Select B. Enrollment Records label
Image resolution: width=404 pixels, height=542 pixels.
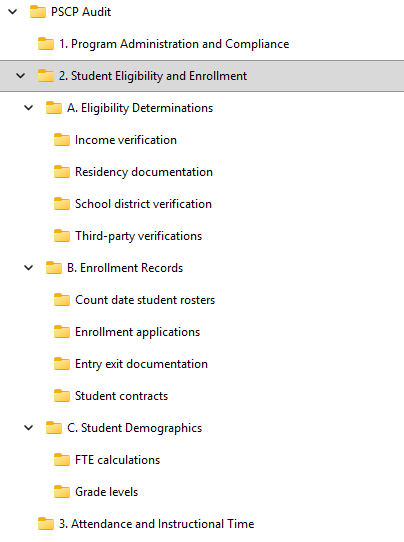[125, 268]
